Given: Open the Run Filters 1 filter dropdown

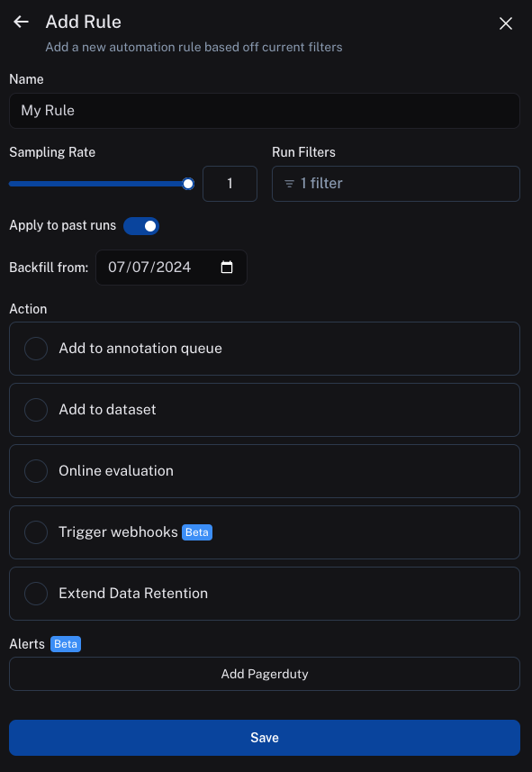Looking at the screenshot, I should point(396,184).
